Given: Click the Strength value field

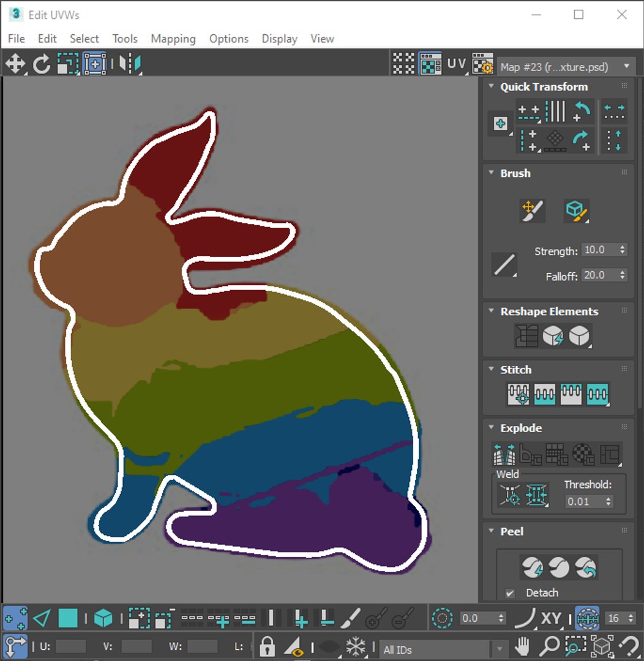Looking at the screenshot, I should coord(599,250).
